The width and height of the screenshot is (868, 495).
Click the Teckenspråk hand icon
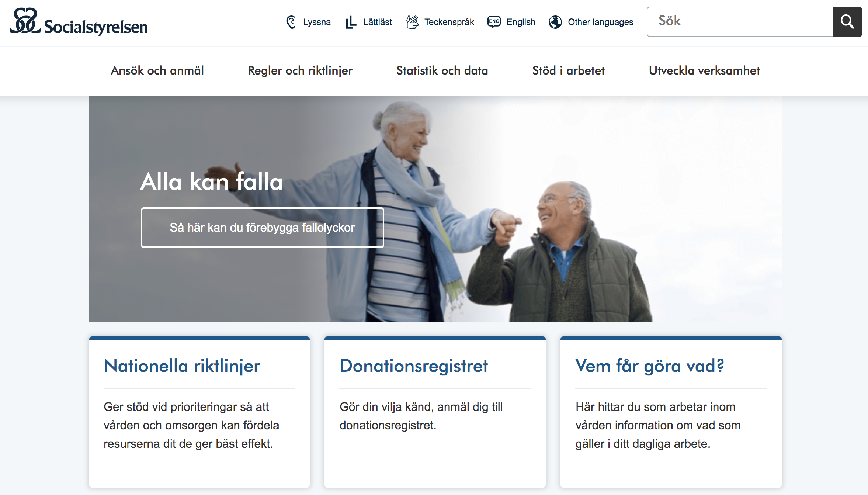click(x=412, y=22)
